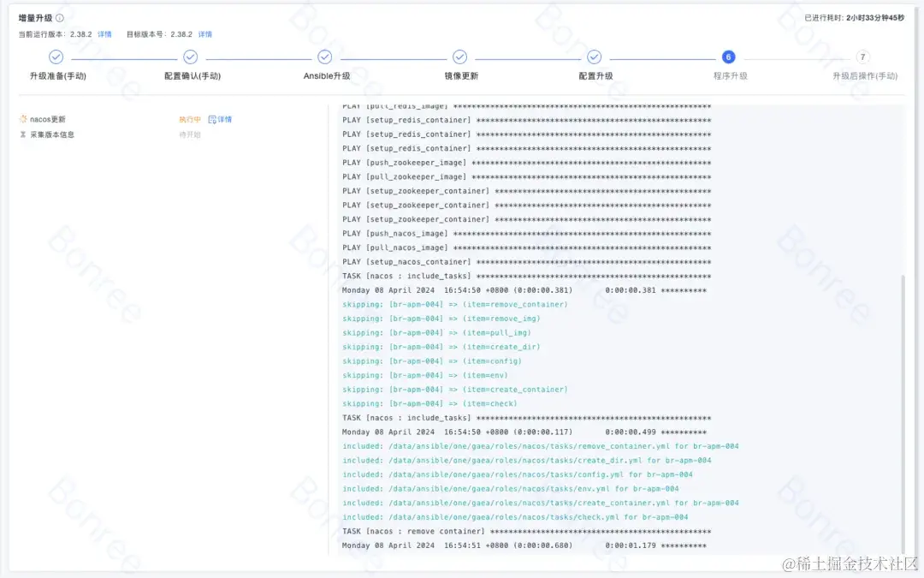Click skipping line item=env
The height and width of the screenshot is (578, 924).
point(425,375)
